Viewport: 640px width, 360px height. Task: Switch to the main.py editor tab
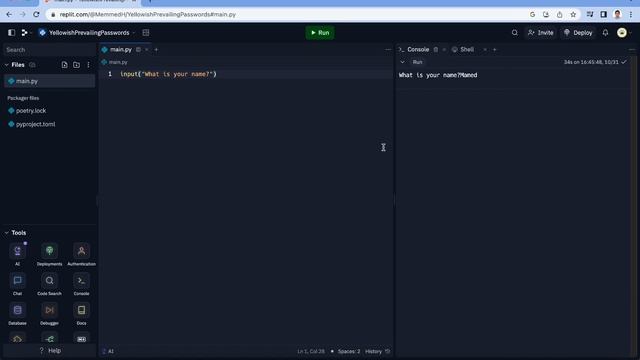(x=121, y=49)
